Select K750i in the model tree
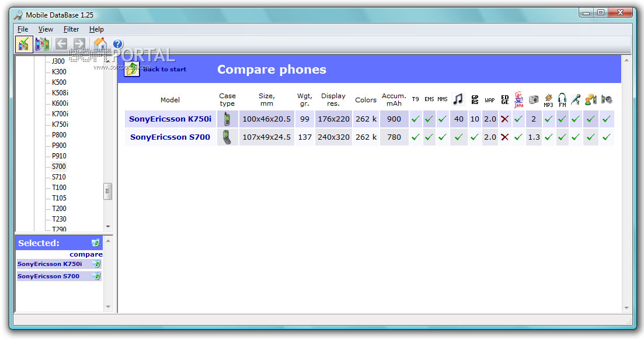644x339 pixels. [60, 124]
